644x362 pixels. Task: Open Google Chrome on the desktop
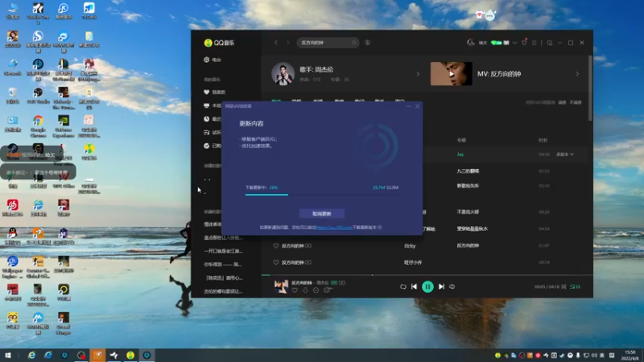click(38, 125)
